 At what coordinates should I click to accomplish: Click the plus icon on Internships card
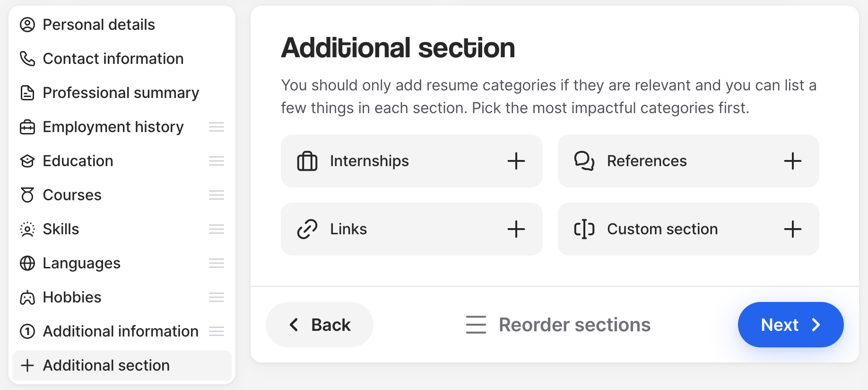coord(516,161)
